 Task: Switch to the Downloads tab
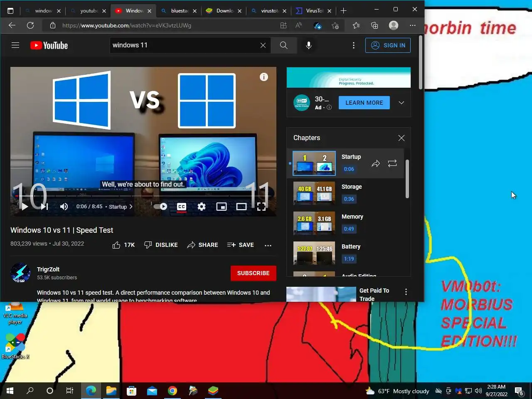(224, 11)
